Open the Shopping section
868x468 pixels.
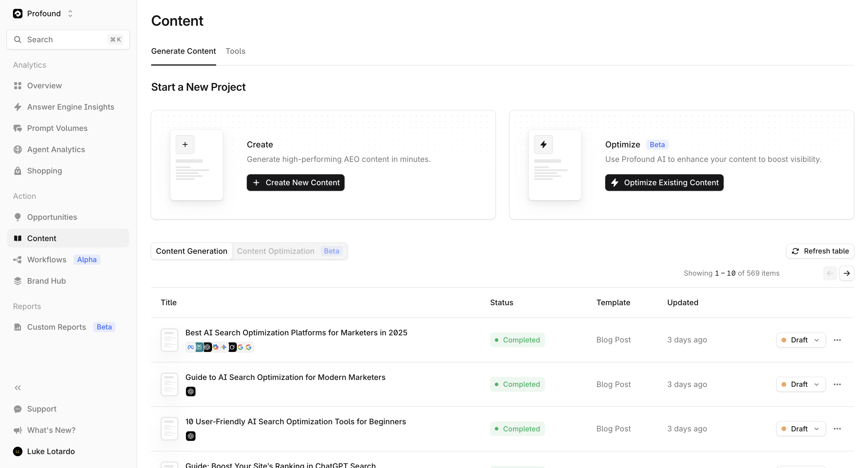(x=68, y=170)
